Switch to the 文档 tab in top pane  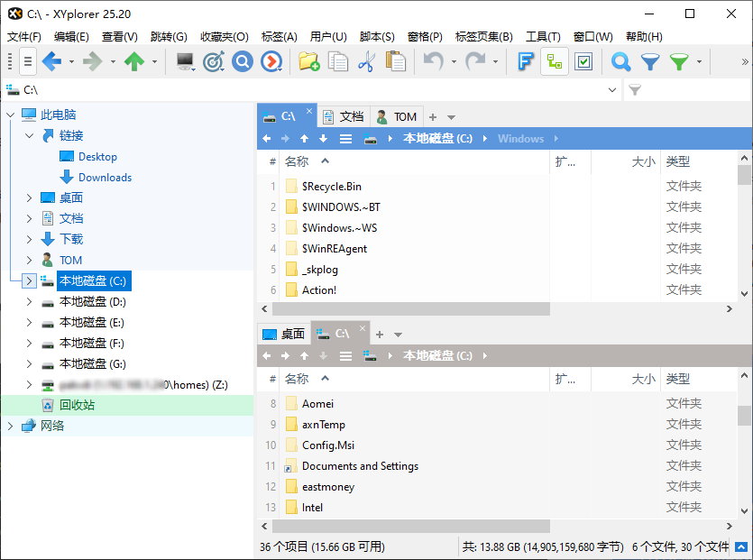[344, 117]
